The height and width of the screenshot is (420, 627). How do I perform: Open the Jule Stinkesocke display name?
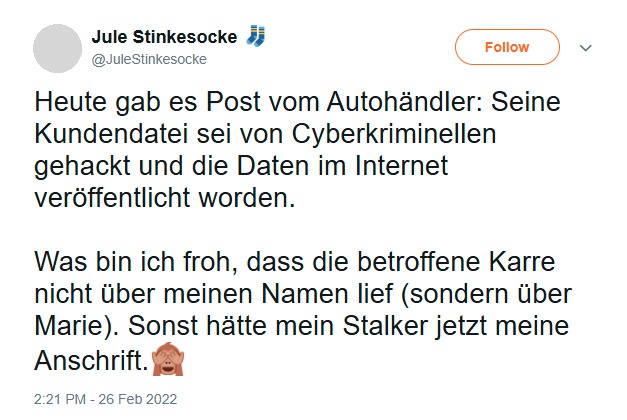point(164,38)
